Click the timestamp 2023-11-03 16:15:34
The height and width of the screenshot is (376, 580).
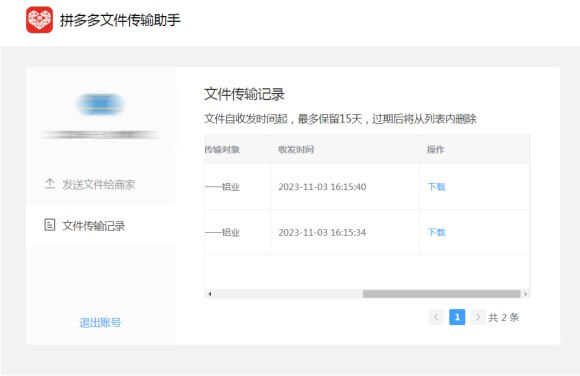(322, 232)
